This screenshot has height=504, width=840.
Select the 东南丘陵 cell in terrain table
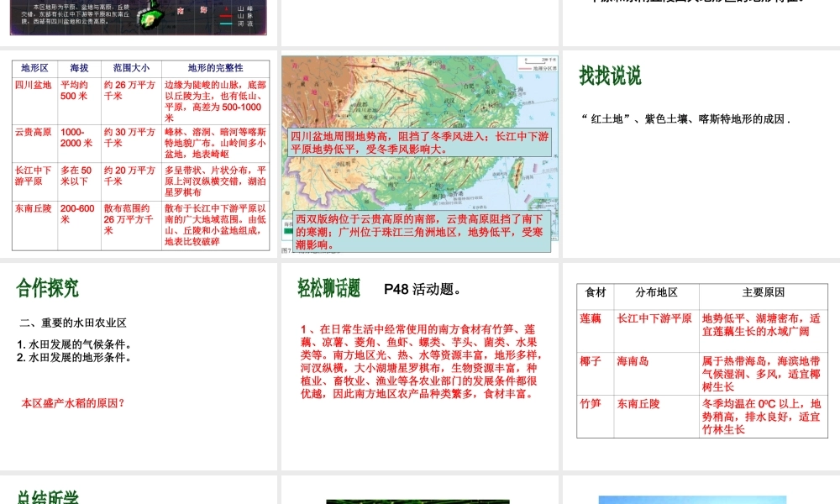[34, 225]
